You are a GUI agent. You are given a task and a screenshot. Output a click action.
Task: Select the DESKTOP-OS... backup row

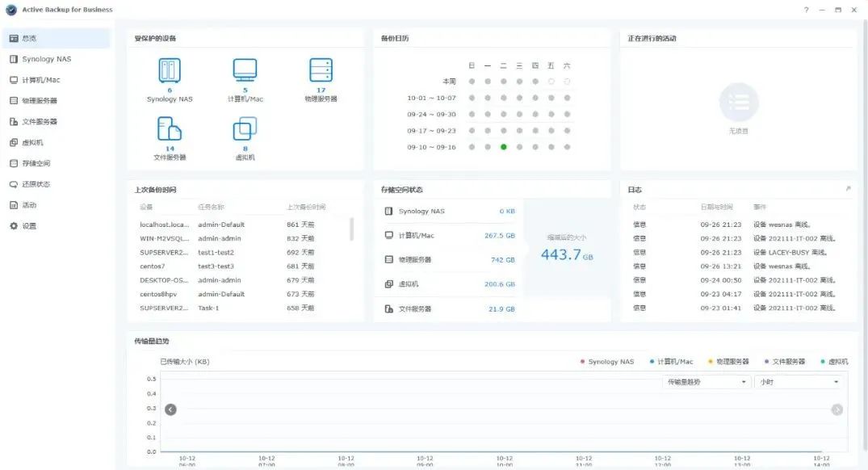tap(241, 280)
